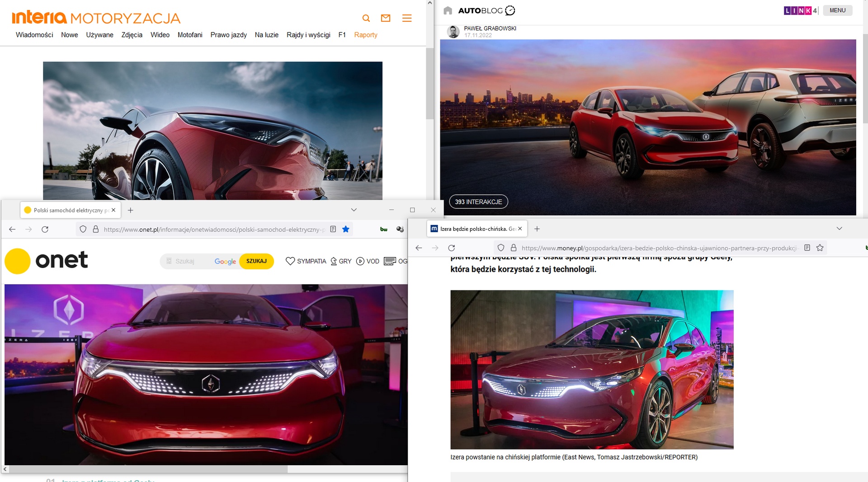This screenshot has width=868, height=482.
Task: Go forward in Onet browser window
Action: [28, 229]
